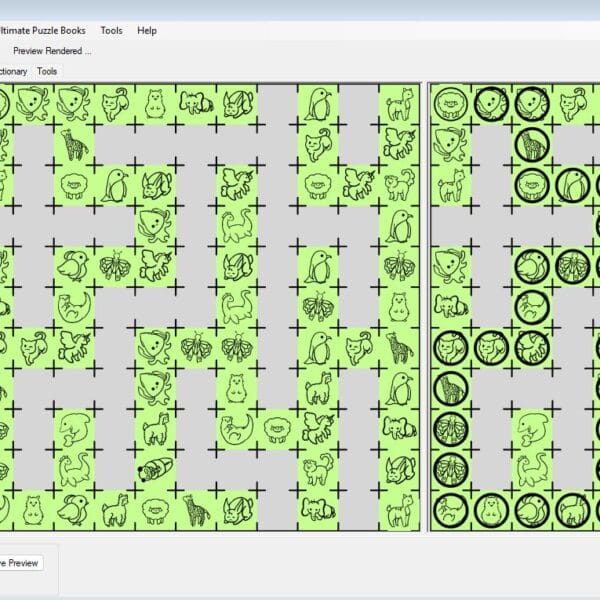The width and height of the screenshot is (600, 600).
Task: Click the panda icon in the left maze
Action: (155, 468)
